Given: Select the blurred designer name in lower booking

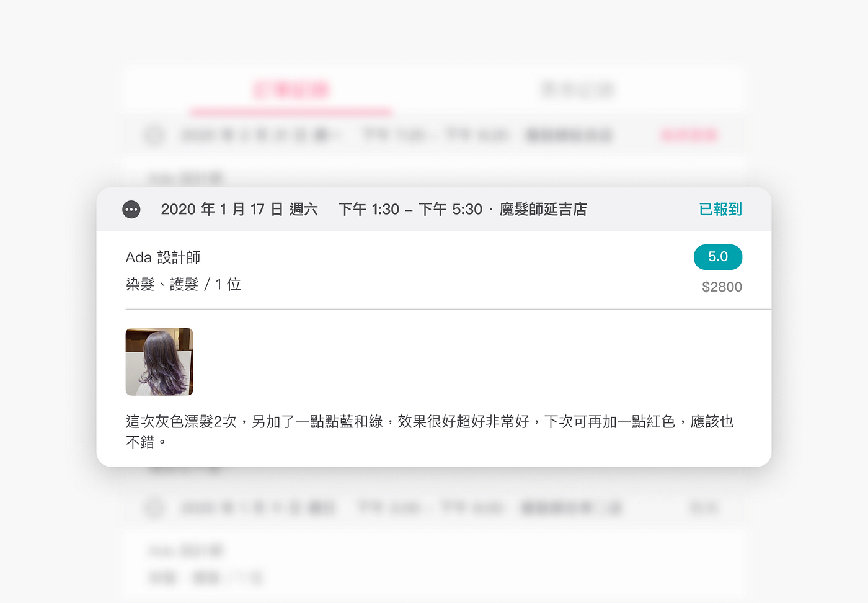Looking at the screenshot, I should coord(185,550).
